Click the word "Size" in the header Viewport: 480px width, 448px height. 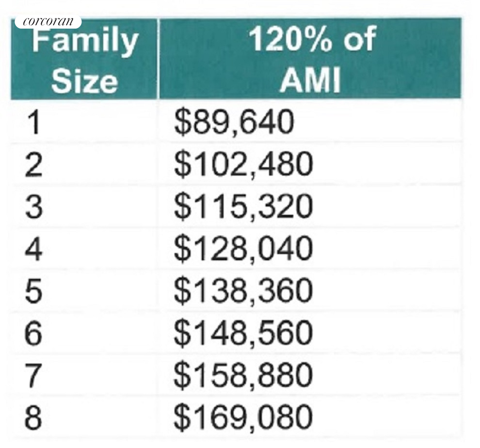pyautogui.click(x=84, y=81)
